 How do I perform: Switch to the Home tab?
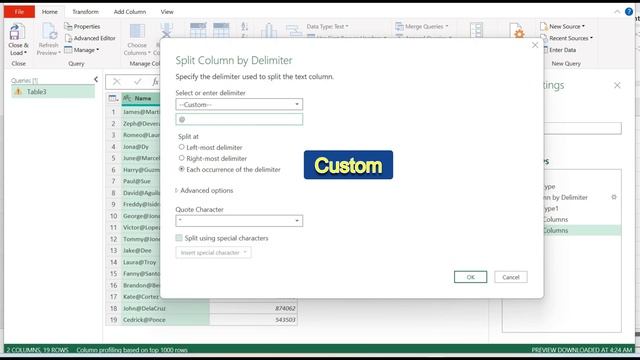click(x=50, y=12)
